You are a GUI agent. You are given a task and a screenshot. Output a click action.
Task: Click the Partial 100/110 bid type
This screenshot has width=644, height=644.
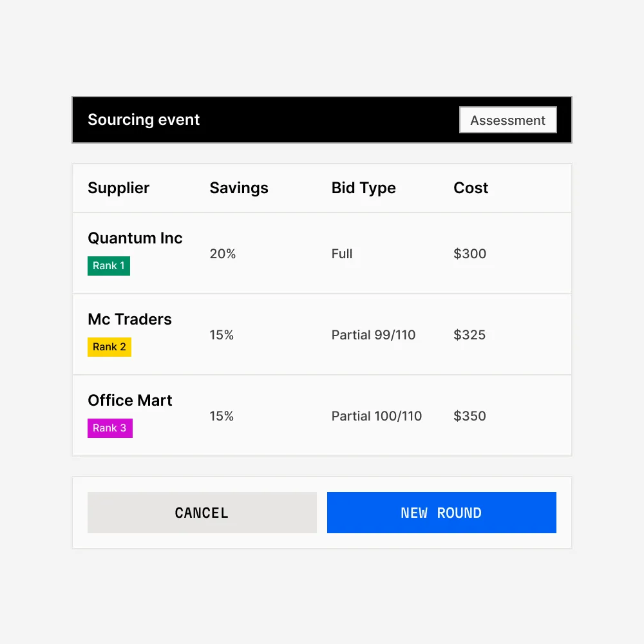click(377, 416)
